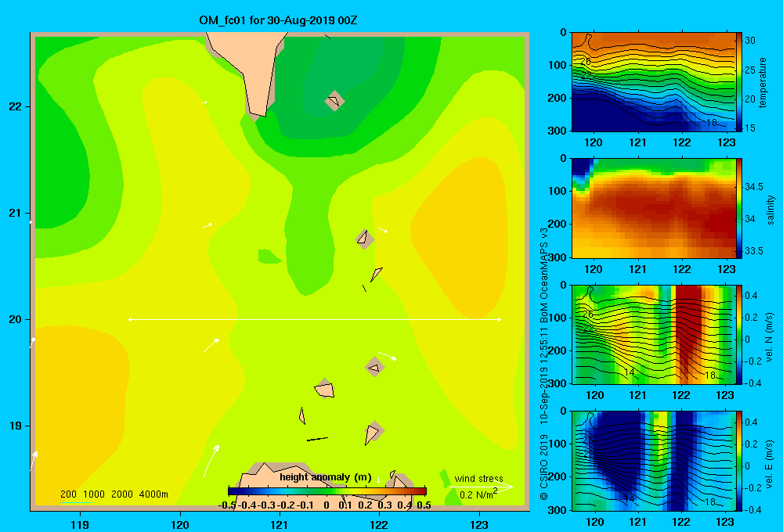Click the small island near 21.5E, 22N
Image resolution: width=783 pixels, height=532 pixels.
tap(334, 101)
